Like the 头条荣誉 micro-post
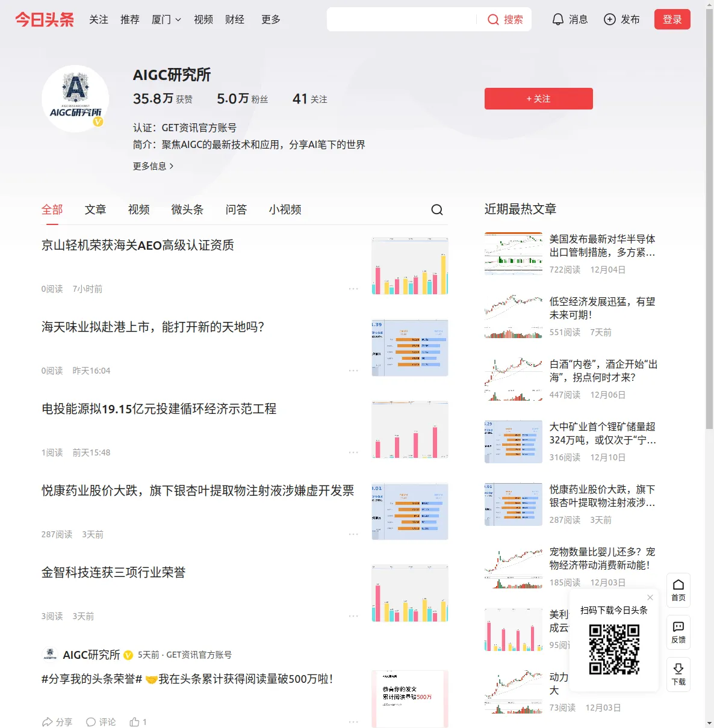Image resolution: width=714 pixels, height=728 pixels. pos(138,722)
